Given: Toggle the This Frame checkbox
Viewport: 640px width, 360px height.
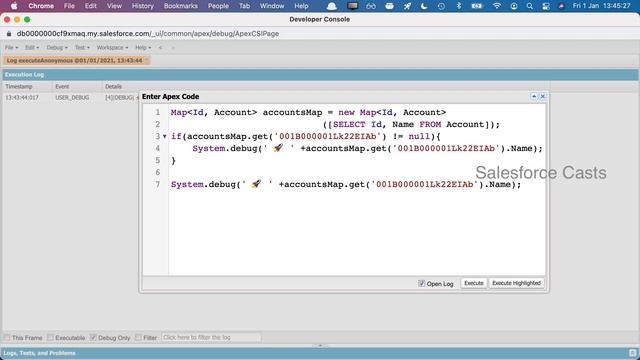Looking at the screenshot, I should (x=7, y=337).
